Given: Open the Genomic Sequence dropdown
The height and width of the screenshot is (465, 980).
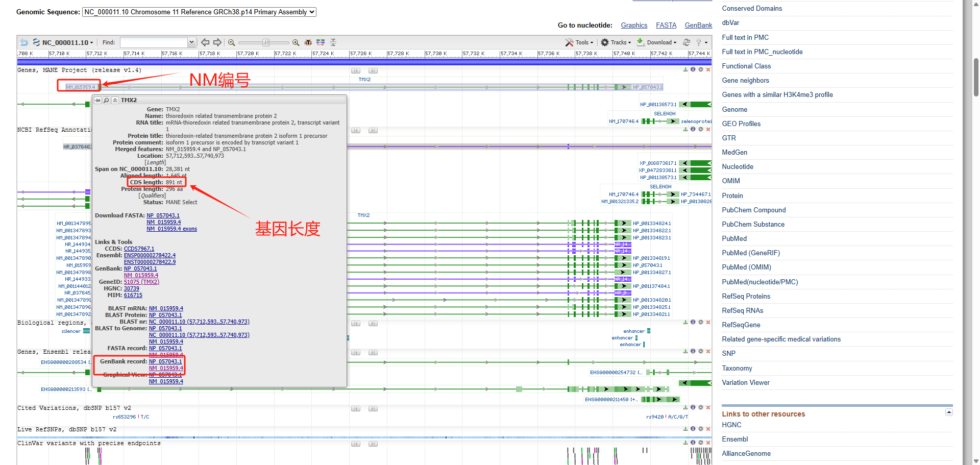Looking at the screenshot, I should click(x=199, y=12).
